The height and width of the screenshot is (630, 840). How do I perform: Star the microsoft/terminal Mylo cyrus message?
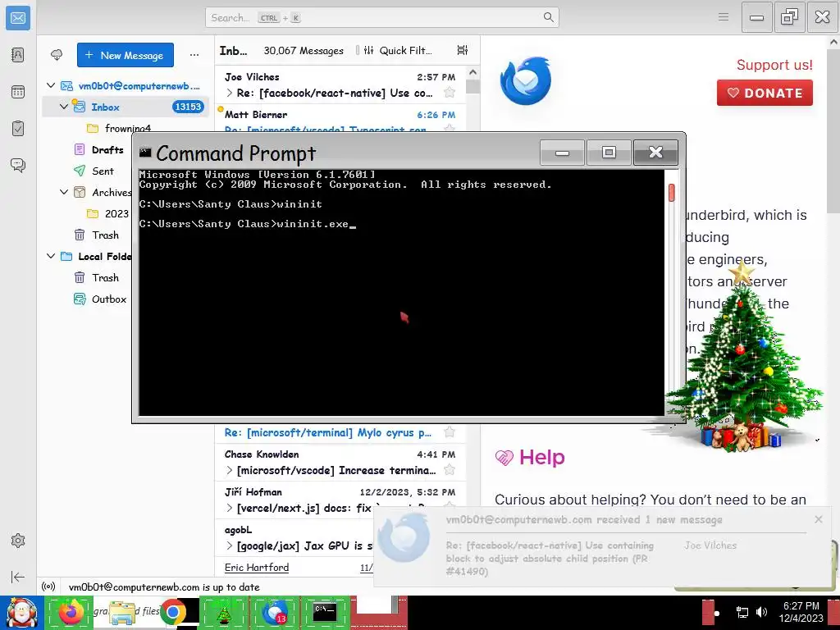(450, 431)
